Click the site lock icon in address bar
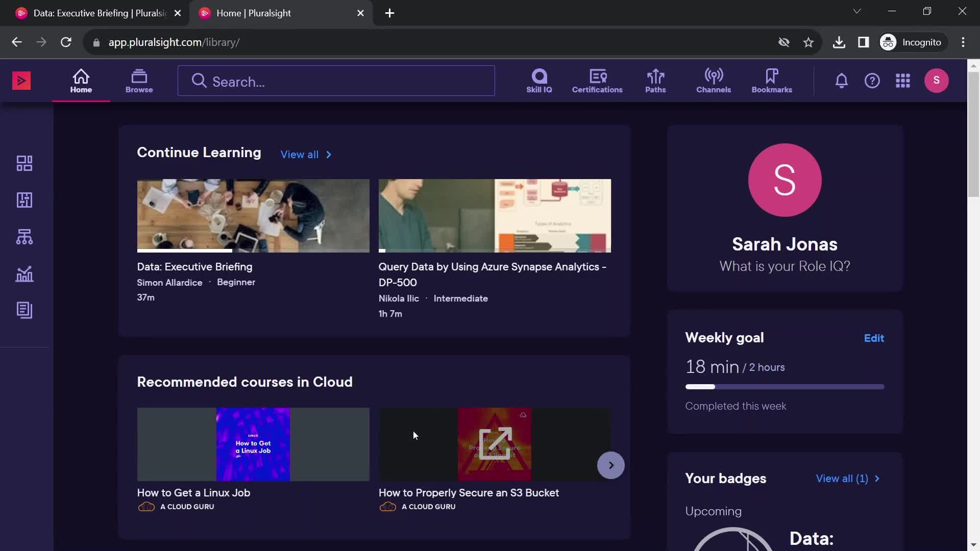Image resolution: width=980 pixels, height=551 pixels. tap(96, 43)
